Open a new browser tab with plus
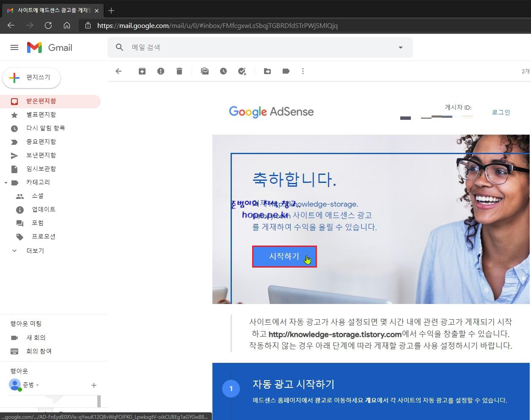The image size is (531, 420). [x=111, y=11]
